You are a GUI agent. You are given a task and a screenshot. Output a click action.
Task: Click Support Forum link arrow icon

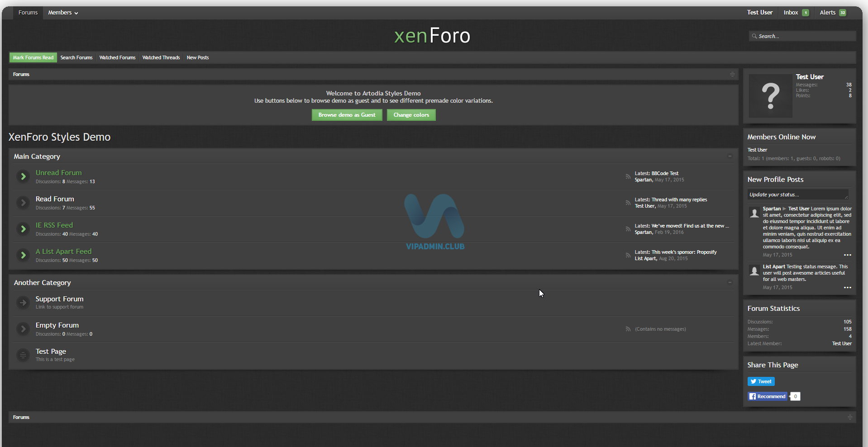tap(23, 303)
